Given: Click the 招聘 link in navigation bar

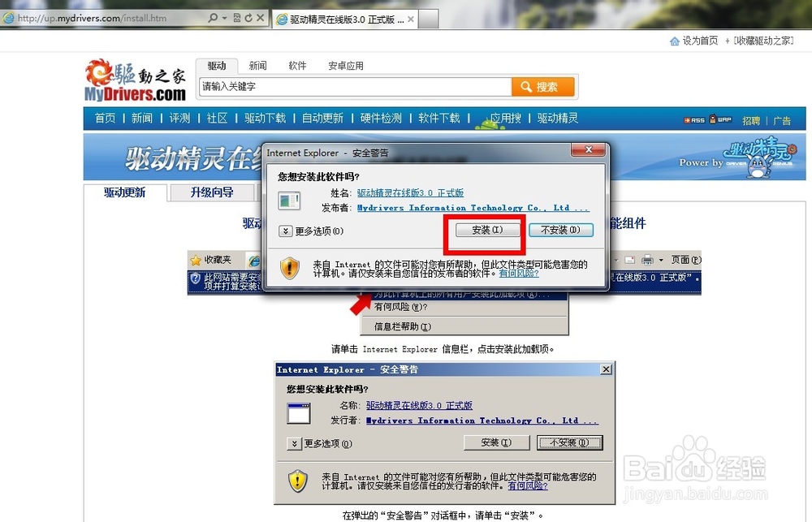Looking at the screenshot, I should tap(751, 121).
